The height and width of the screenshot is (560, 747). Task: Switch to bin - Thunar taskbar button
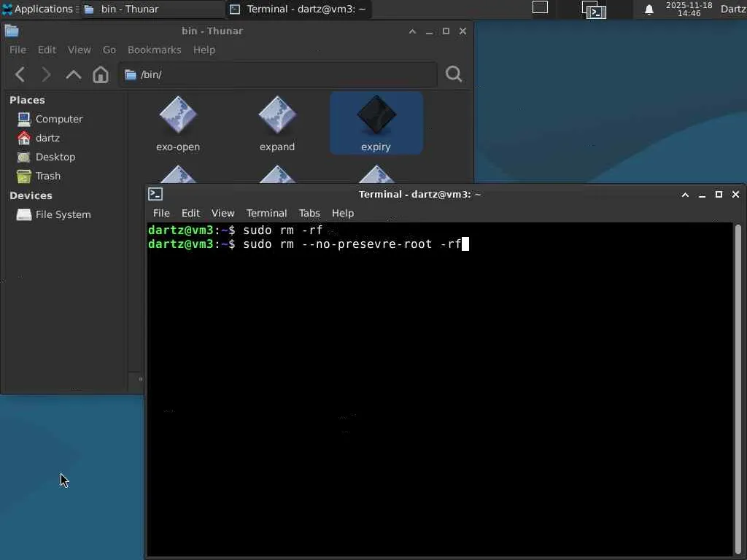[x=152, y=9]
